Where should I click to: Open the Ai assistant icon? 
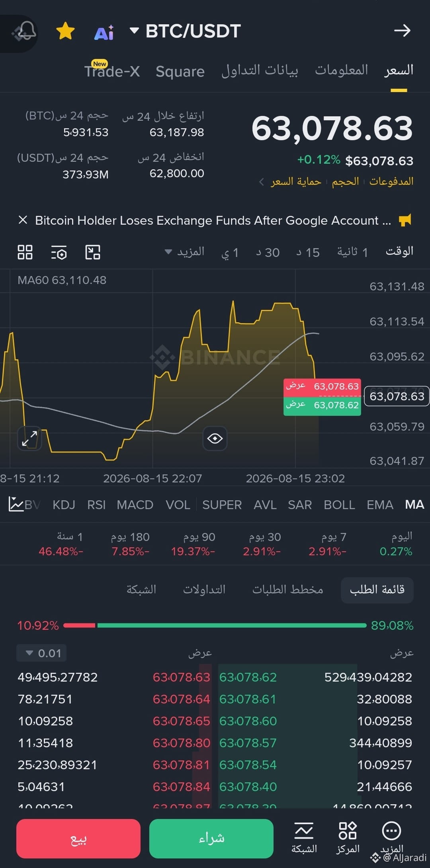point(104,33)
